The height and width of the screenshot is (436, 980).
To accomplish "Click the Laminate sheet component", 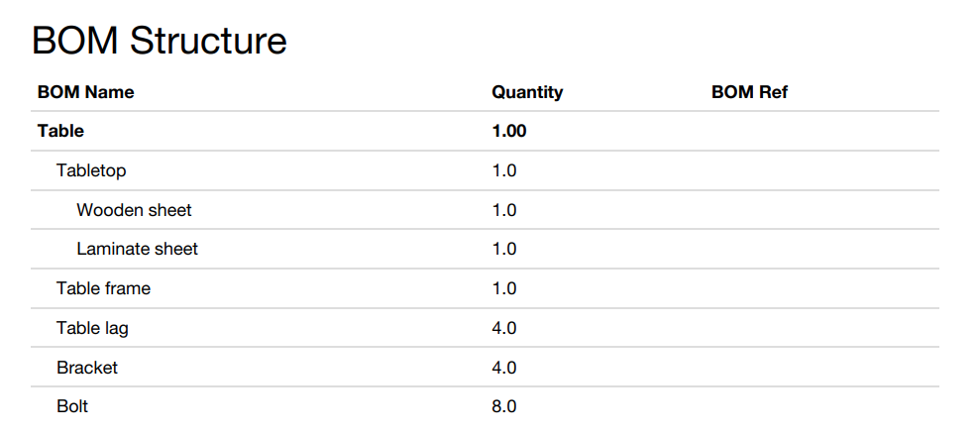I will click(x=137, y=249).
